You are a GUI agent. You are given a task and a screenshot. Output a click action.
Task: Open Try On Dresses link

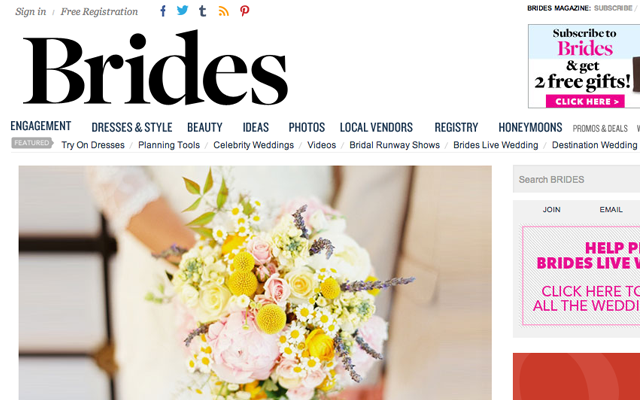pyautogui.click(x=93, y=145)
